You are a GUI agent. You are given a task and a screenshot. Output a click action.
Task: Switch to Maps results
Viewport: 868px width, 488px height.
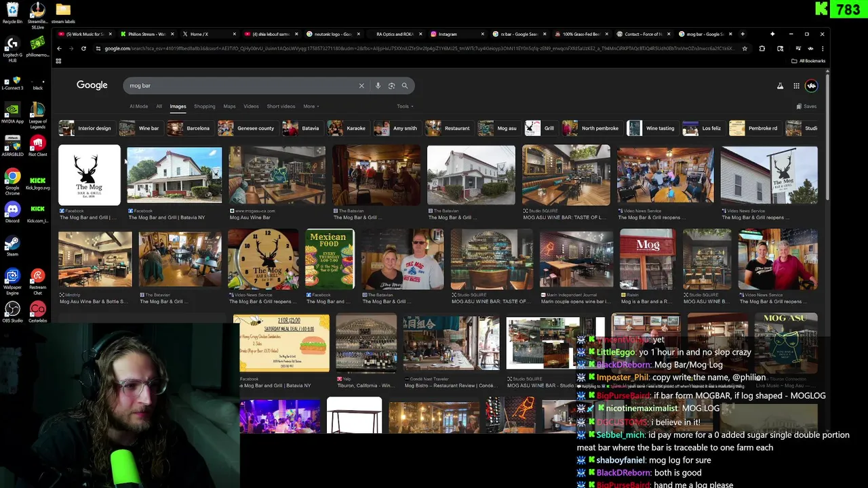click(229, 106)
